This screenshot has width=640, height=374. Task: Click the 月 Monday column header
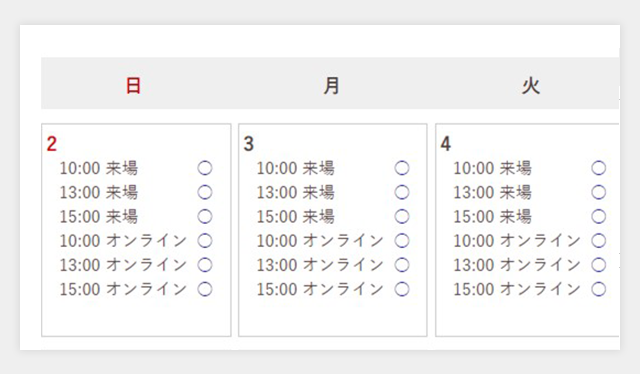pyautogui.click(x=331, y=86)
